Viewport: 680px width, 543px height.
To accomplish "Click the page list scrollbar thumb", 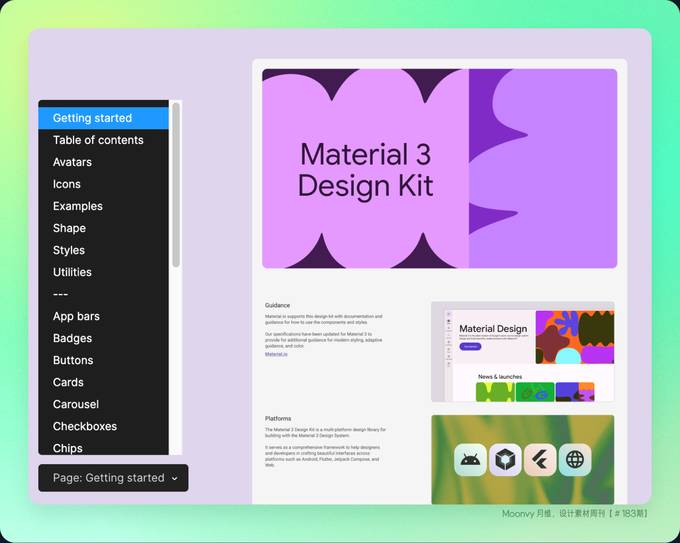I will [176, 185].
